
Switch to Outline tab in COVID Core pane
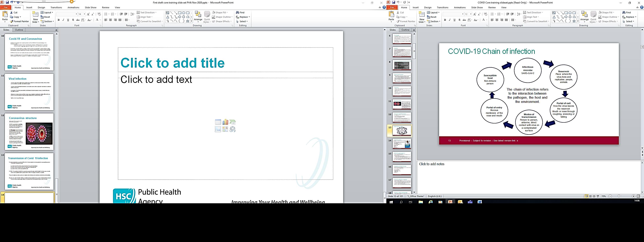(405, 30)
